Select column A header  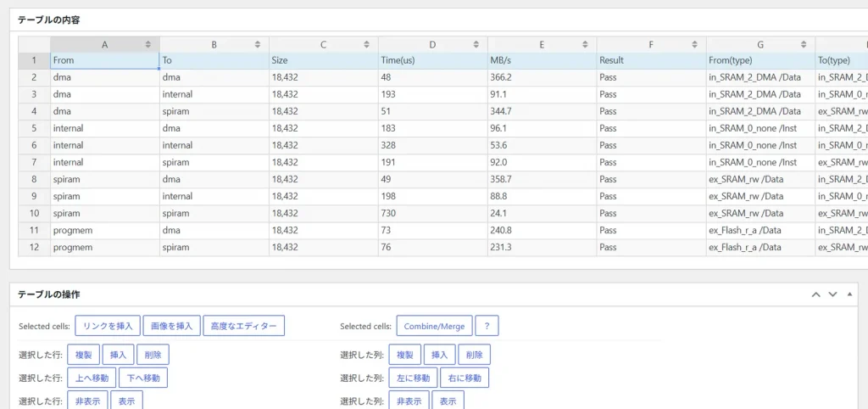pos(105,44)
